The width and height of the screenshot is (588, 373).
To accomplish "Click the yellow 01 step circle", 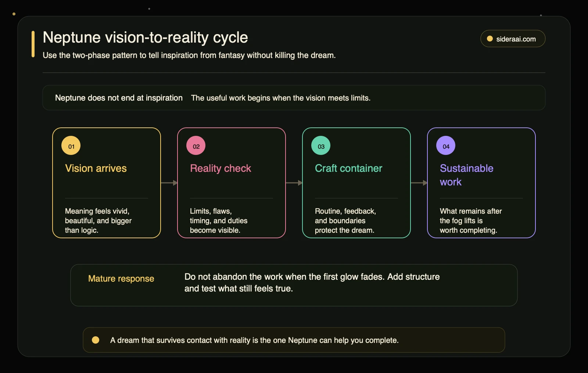I will (71, 146).
